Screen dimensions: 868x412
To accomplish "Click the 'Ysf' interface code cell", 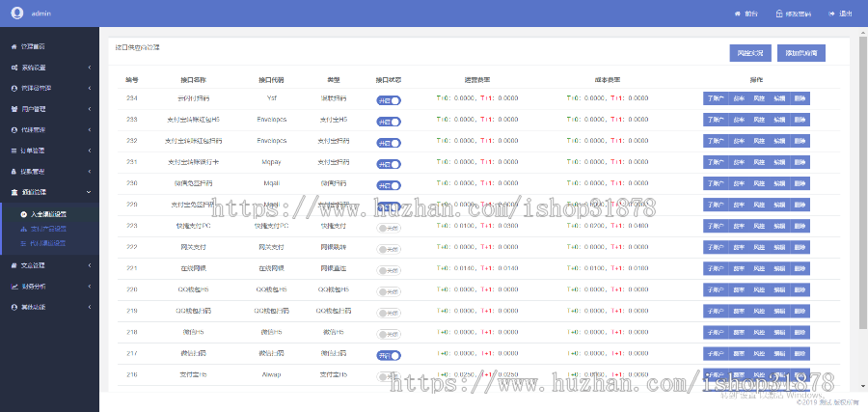I will pos(271,98).
